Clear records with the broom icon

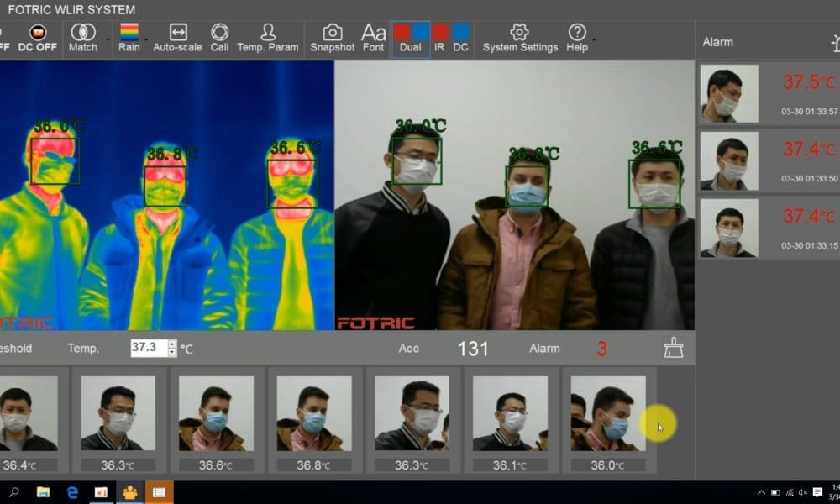coord(674,348)
